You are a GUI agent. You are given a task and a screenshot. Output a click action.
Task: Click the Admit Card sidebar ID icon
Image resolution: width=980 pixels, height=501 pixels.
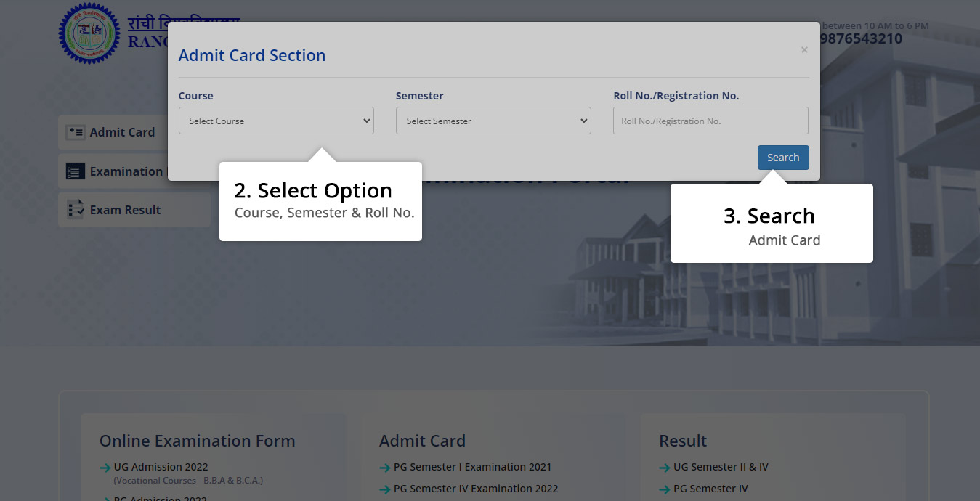76,132
